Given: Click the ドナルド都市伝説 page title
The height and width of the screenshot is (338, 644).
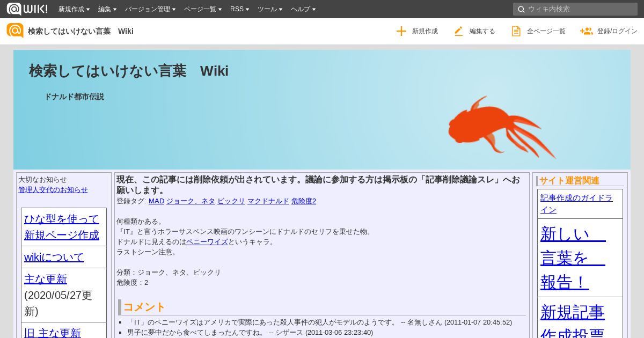Looking at the screenshot, I should coord(74,97).
